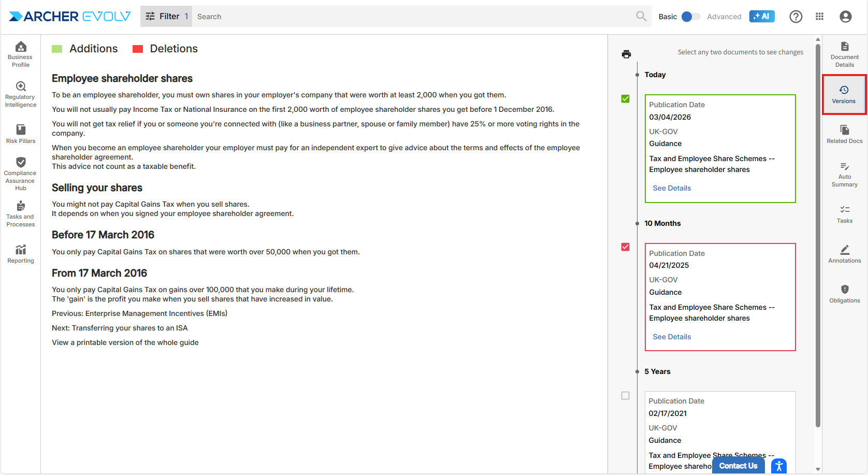This screenshot has height=475, width=868.
Task: Switch to the Document Details tab
Action: click(844, 54)
